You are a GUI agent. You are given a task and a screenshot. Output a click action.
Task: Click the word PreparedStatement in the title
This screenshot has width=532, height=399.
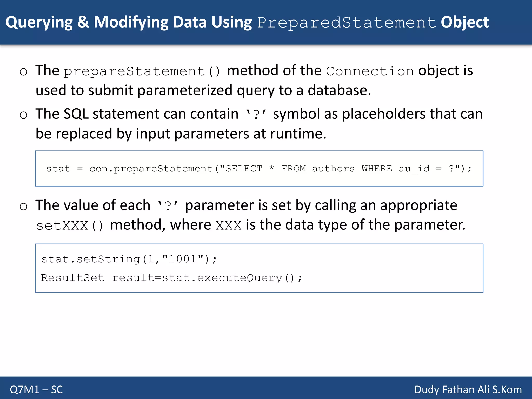347,23
